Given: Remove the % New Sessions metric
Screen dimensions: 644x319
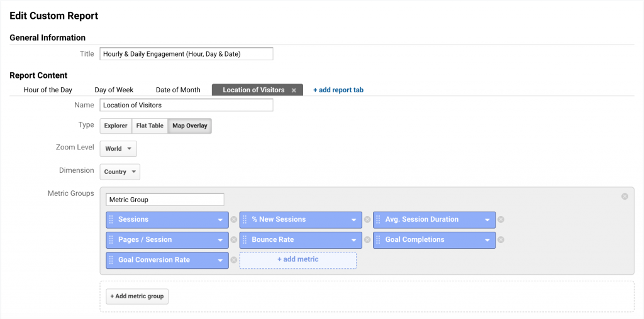Looking at the screenshot, I should coord(367,220).
